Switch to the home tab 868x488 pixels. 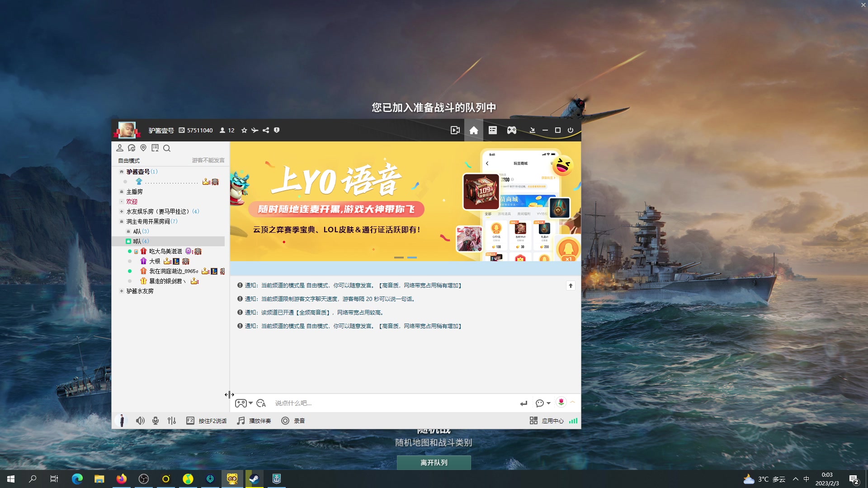click(x=474, y=130)
